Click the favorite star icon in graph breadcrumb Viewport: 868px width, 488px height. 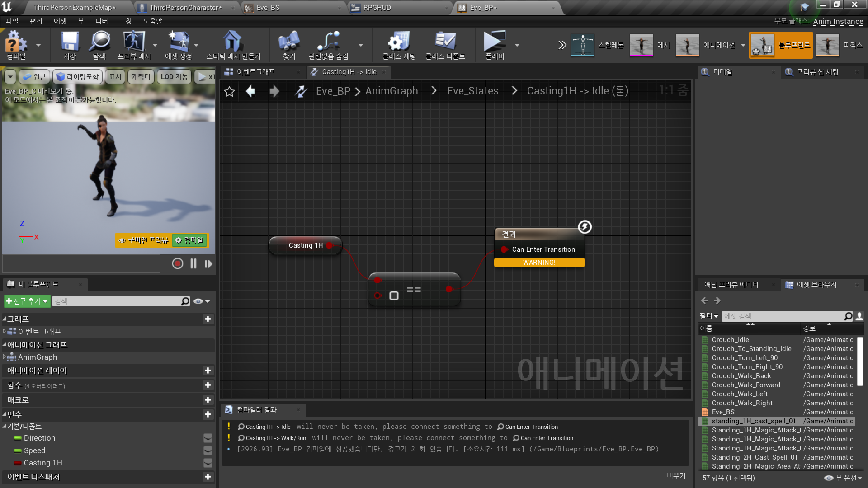click(229, 91)
